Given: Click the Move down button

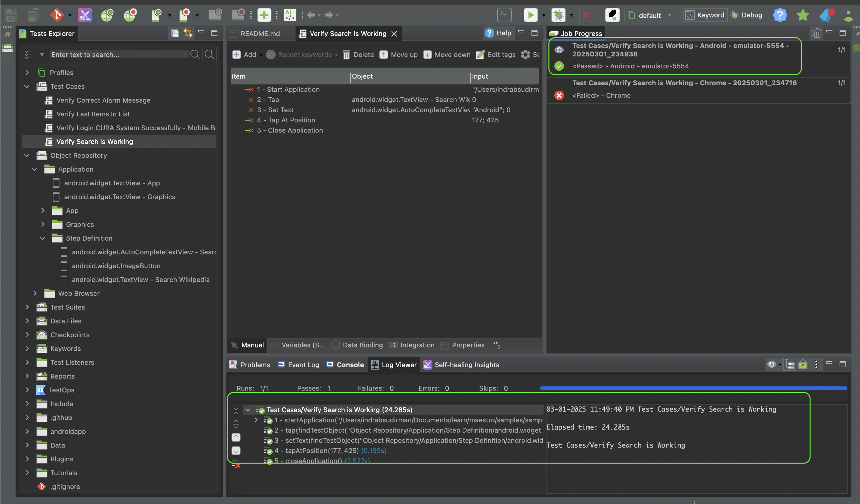Looking at the screenshot, I should [447, 55].
